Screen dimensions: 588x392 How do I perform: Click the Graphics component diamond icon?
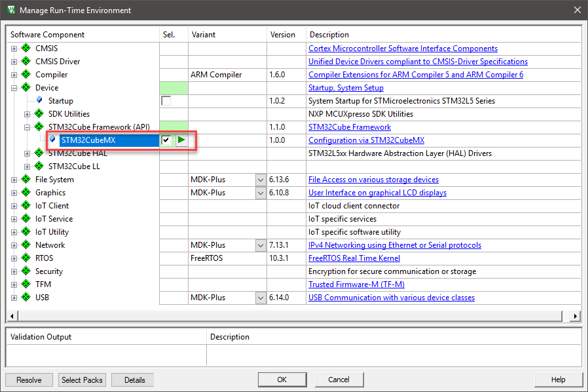pos(26,192)
